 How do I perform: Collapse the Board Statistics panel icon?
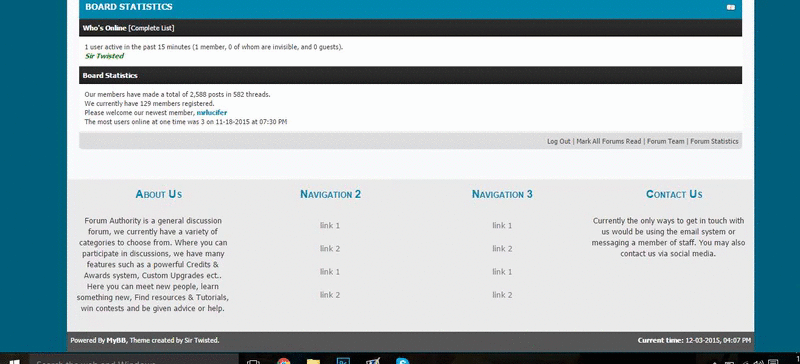tap(731, 7)
